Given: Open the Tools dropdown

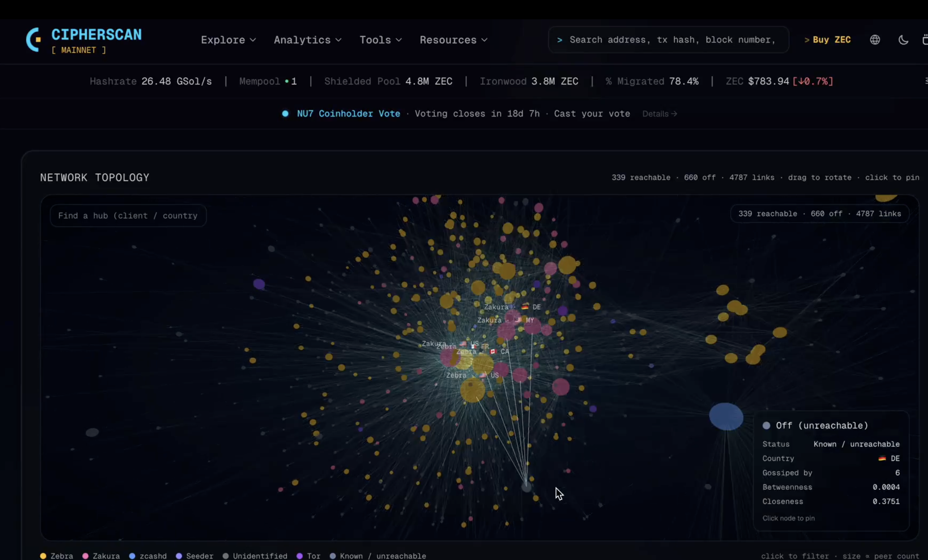Looking at the screenshot, I should pyautogui.click(x=381, y=40).
